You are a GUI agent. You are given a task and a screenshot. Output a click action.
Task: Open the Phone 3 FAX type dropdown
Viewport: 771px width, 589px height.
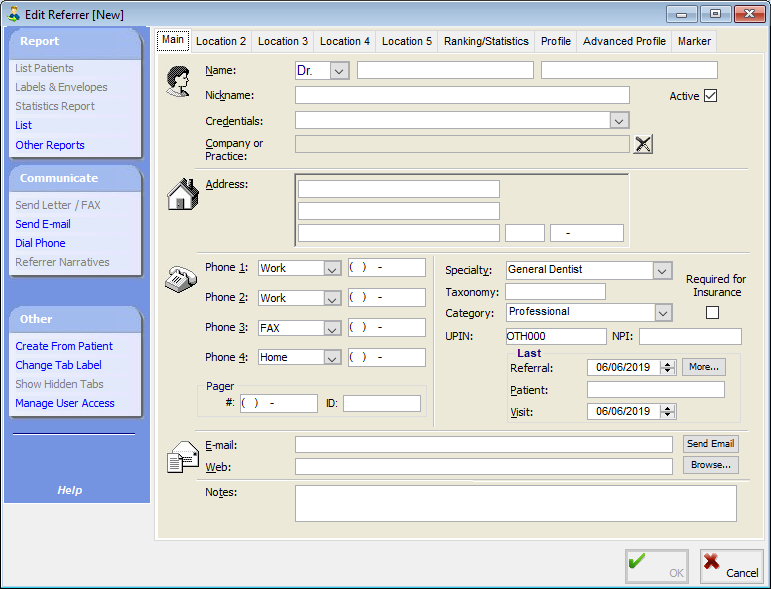pos(332,328)
